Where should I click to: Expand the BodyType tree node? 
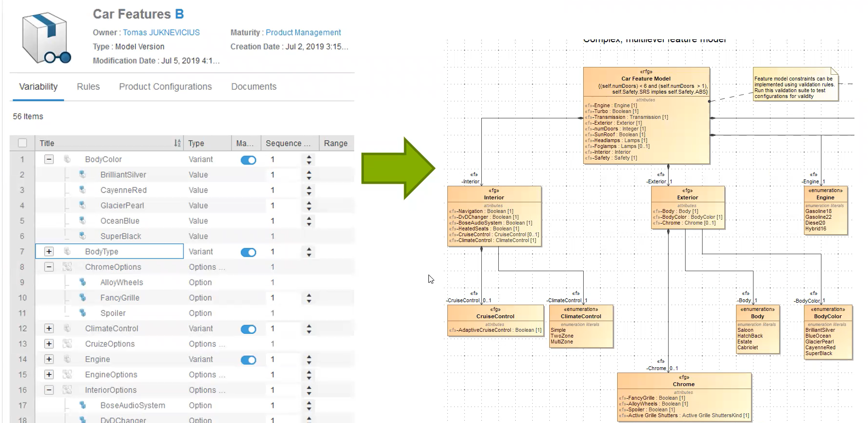tap(49, 251)
